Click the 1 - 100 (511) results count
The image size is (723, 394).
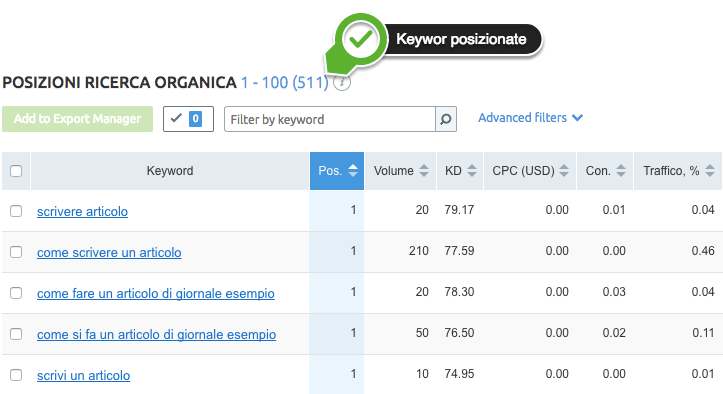(x=285, y=83)
